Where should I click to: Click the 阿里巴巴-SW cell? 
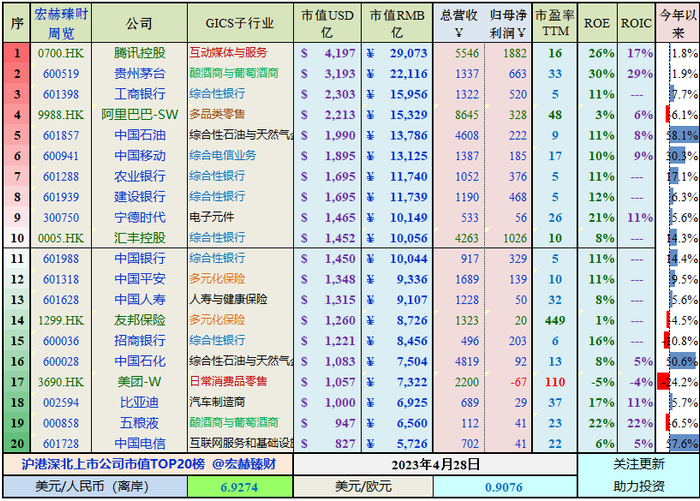tap(139, 115)
